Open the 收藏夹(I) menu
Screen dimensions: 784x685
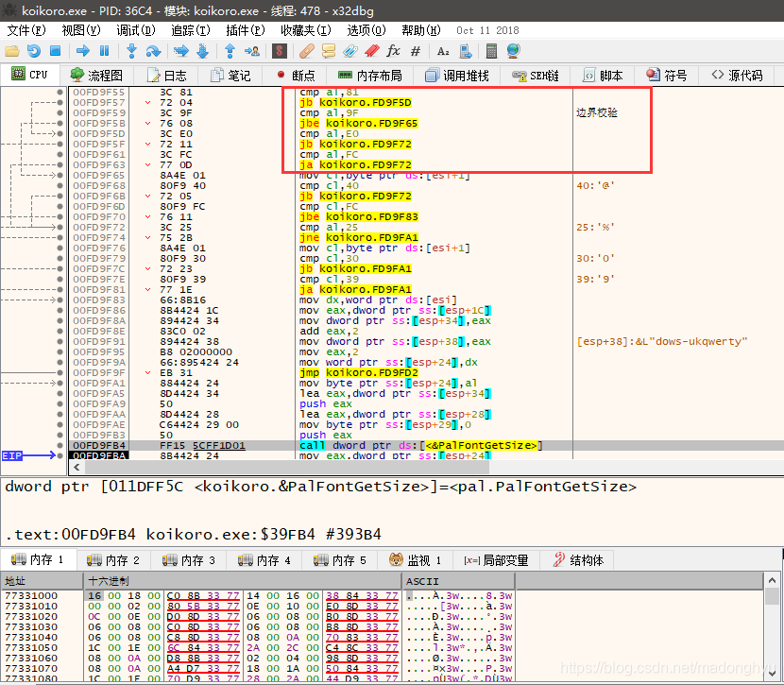[x=305, y=30]
